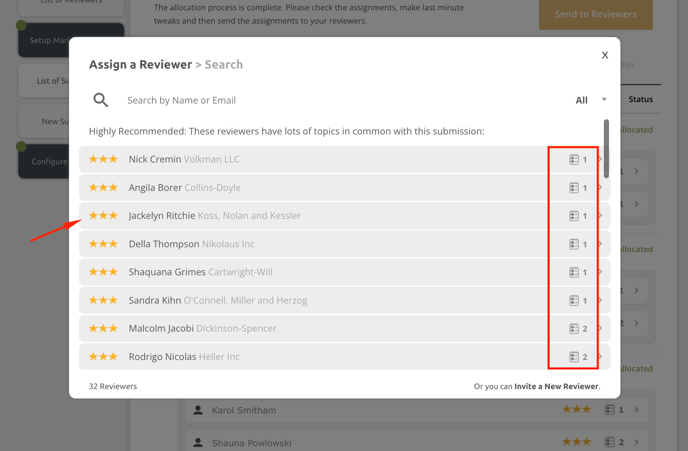Close the dialog with the X

pyautogui.click(x=605, y=55)
